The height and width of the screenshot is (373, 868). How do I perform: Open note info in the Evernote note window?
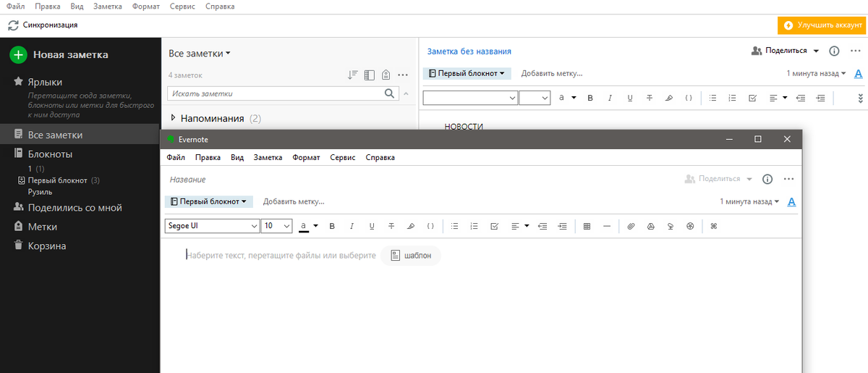(768, 179)
